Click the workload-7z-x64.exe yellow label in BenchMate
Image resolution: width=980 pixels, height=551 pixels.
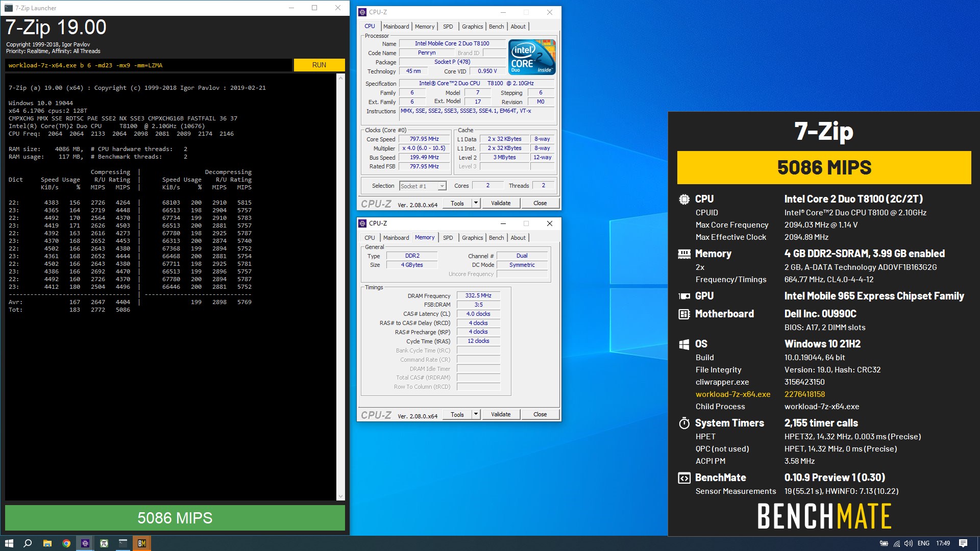(733, 394)
